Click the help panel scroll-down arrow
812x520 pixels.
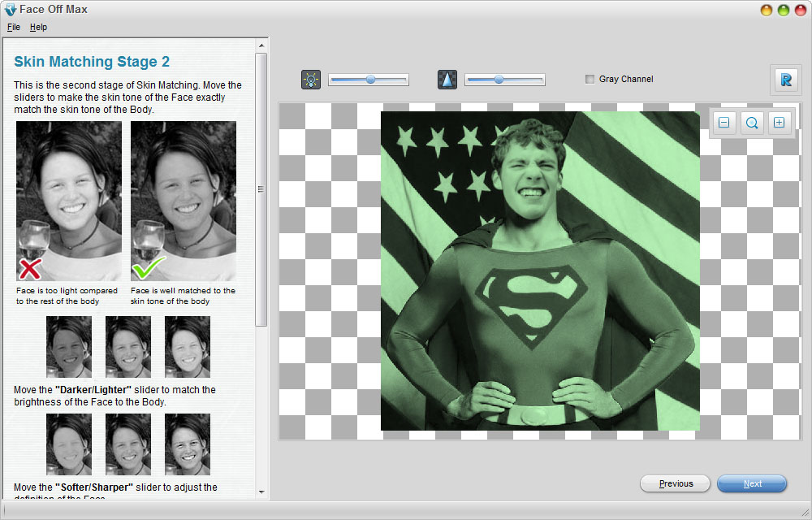coord(261,492)
